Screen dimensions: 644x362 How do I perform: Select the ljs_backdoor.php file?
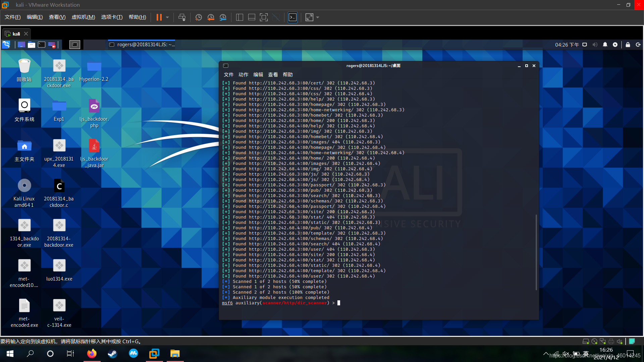point(94,113)
